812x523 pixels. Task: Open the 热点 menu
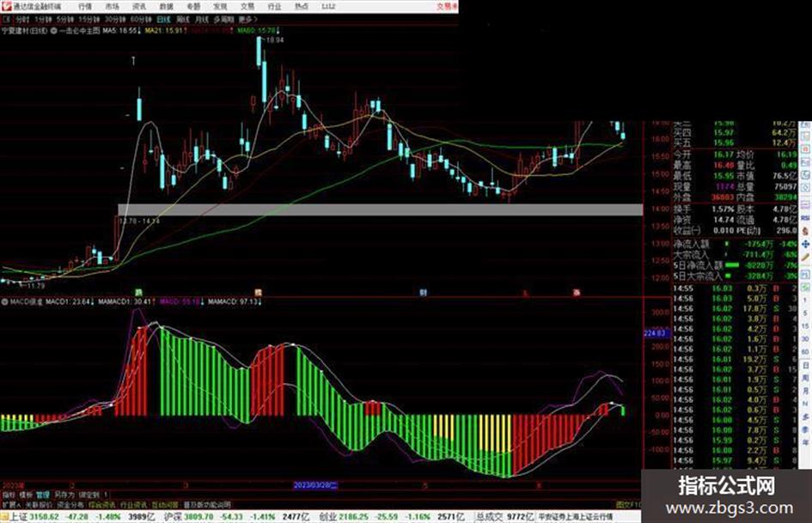(302, 6)
